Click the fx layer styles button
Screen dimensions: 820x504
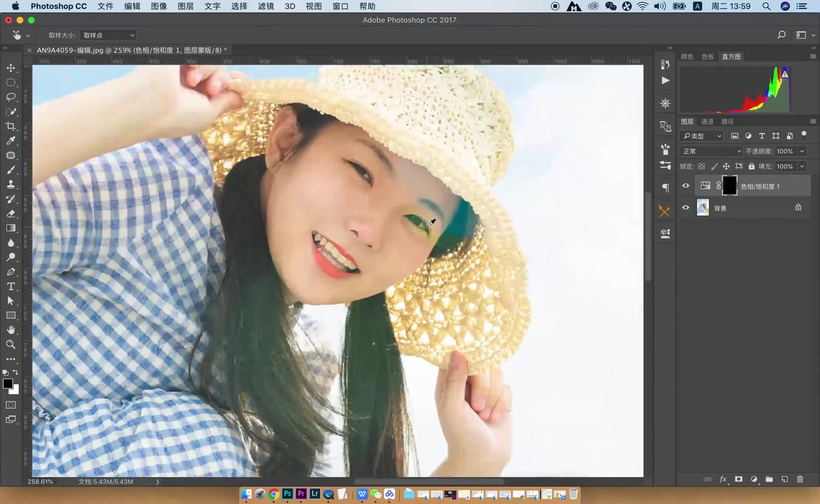[x=723, y=480]
